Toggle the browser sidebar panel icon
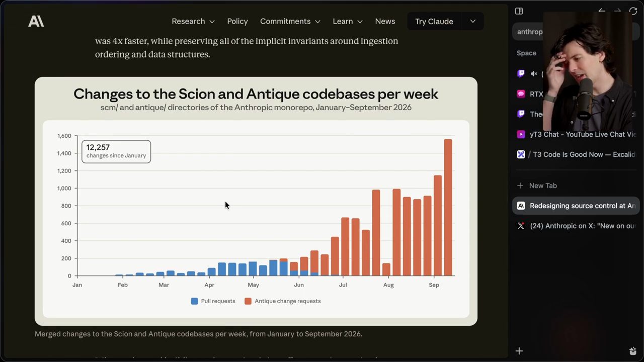The width and height of the screenshot is (644, 362). pyautogui.click(x=519, y=11)
